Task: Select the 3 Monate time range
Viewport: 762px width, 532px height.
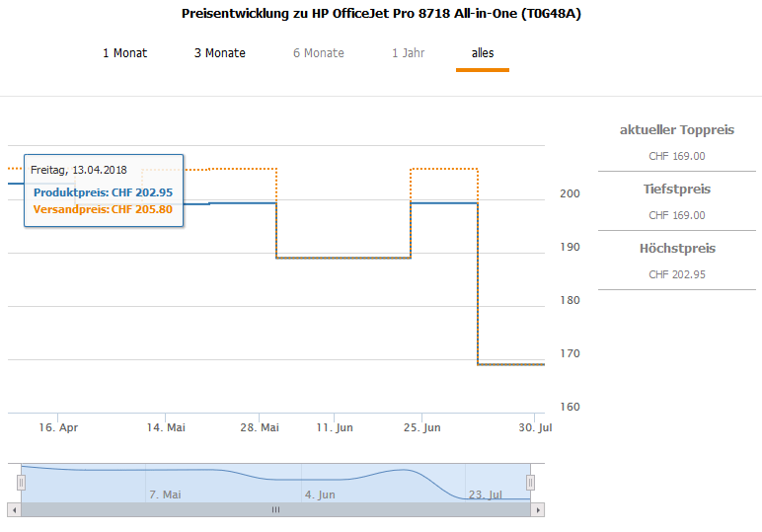Action: (x=220, y=53)
